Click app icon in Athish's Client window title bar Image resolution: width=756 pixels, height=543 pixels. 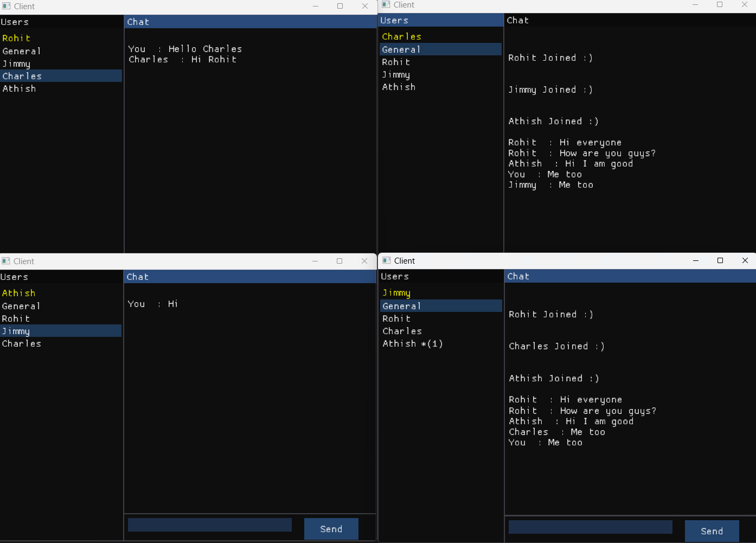[6, 261]
